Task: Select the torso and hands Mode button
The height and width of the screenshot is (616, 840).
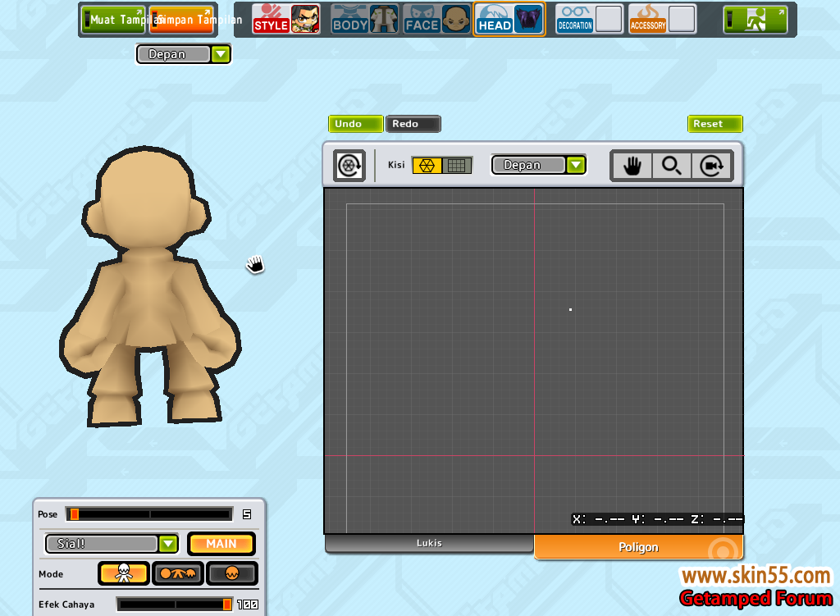Action: pyautogui.click(x=178, y=573)
